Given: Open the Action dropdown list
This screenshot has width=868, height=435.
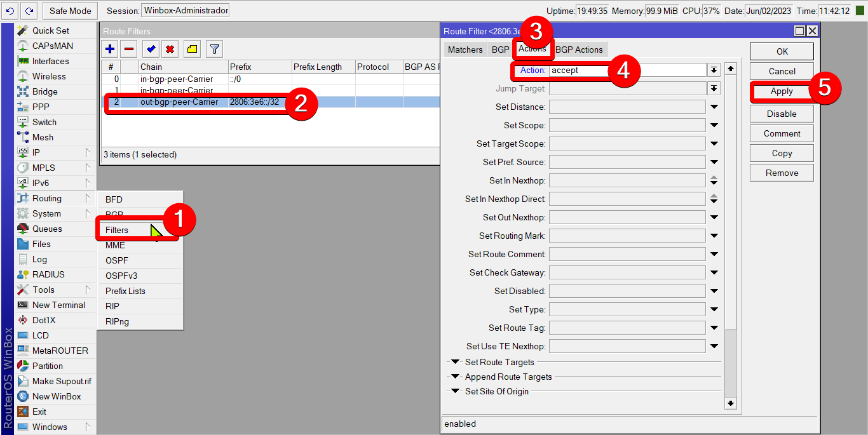Looking at the screenshot, I should (714, 70).
